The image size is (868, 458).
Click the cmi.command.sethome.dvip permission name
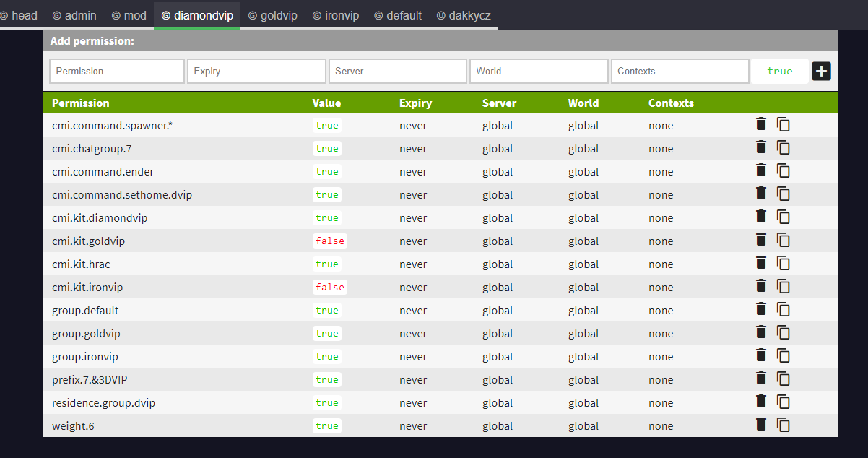[x=122, y=194]
